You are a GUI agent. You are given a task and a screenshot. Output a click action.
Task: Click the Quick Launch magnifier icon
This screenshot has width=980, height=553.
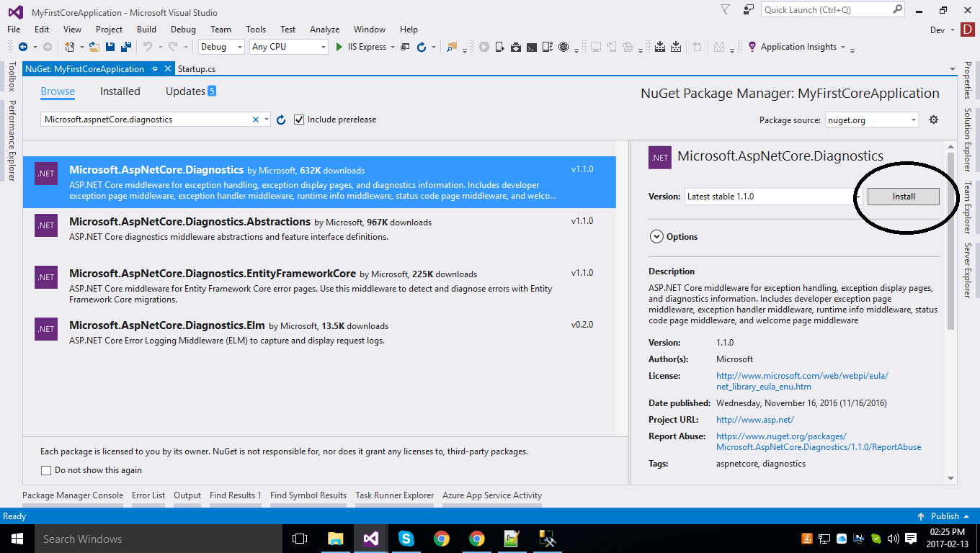(898, 9)
